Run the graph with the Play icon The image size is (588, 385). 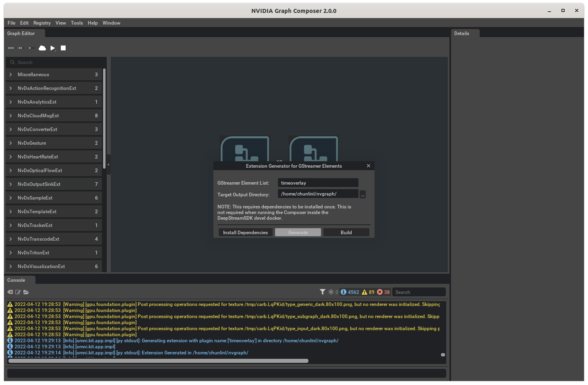tap(52, 48)
